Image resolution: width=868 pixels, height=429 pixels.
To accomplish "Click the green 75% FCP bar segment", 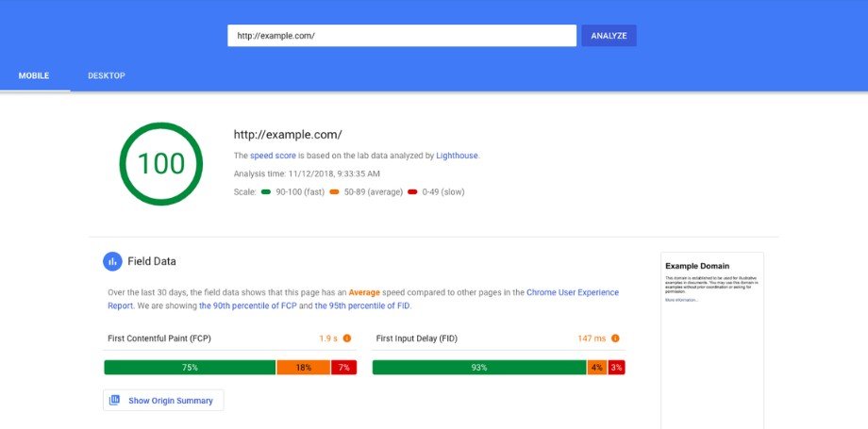I will coord(189,368).
